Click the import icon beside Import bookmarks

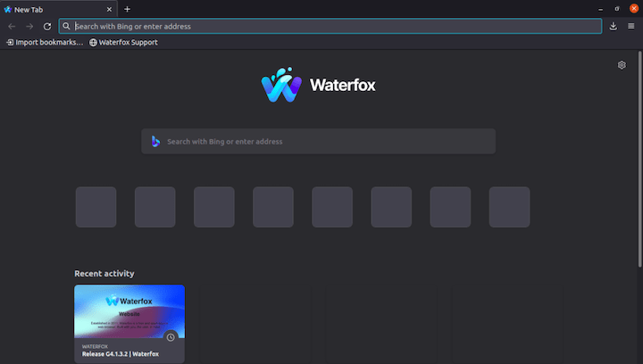[10, 43]
